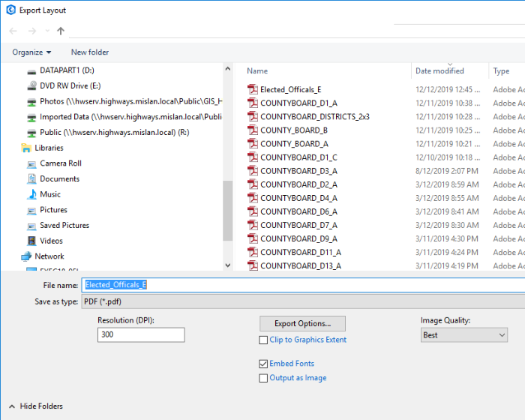The image size is (525, 420).
Task: Click the Output as Image label link
Action: 298,378
